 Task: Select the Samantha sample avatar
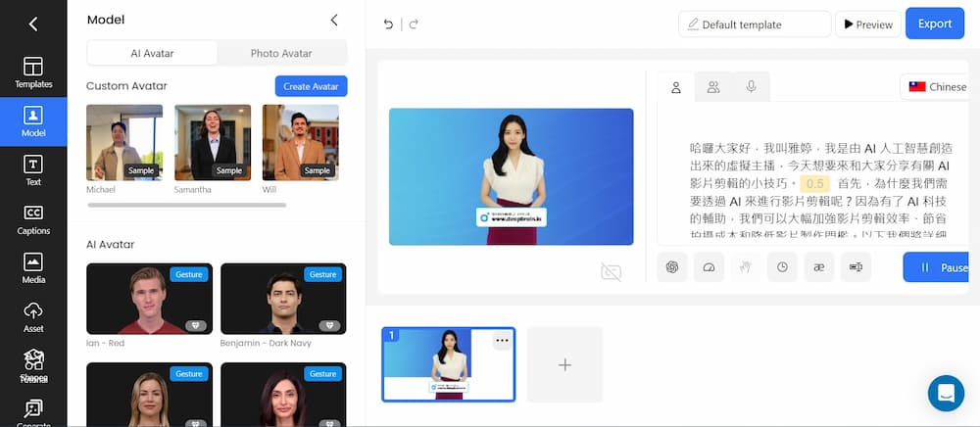pos(213,142)
